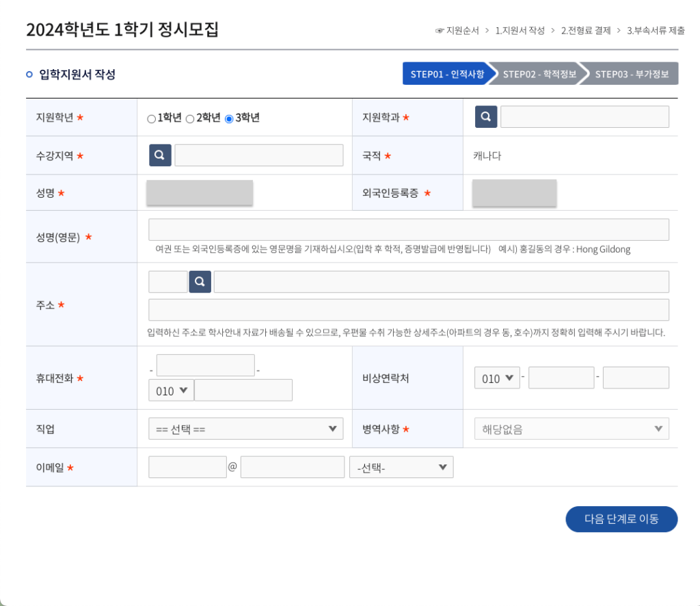
Task: Click the 캐나다 nationality value
Action: (487, 156)
